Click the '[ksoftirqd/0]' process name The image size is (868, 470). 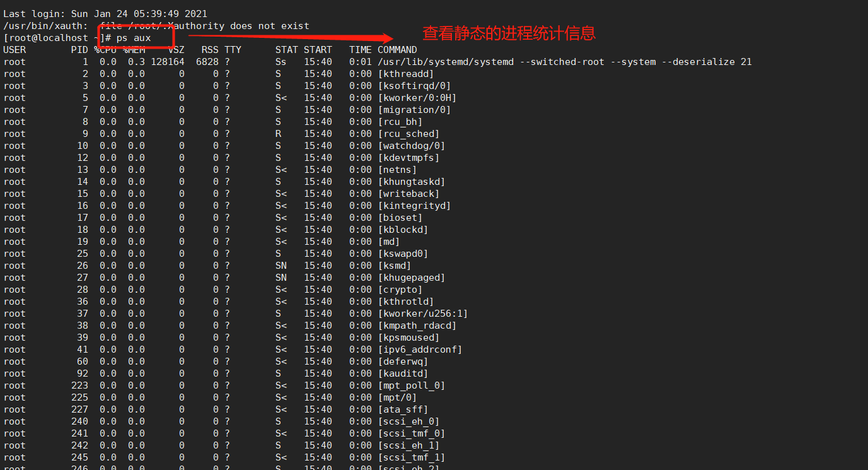point(414,86)
